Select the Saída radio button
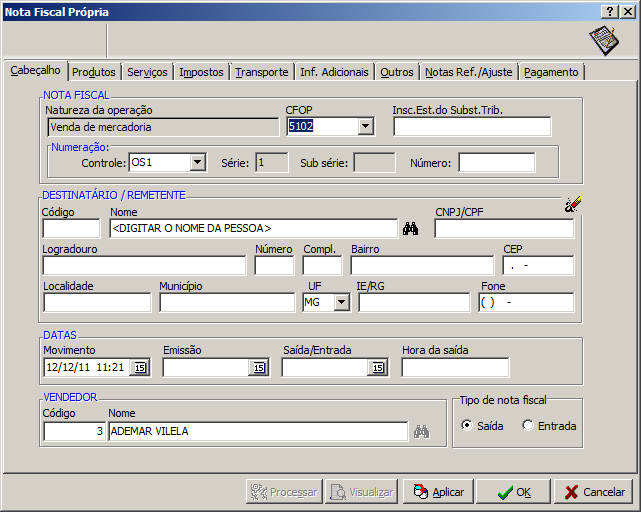641x512 pixels. pyautogui.click(x=467, y=425)
